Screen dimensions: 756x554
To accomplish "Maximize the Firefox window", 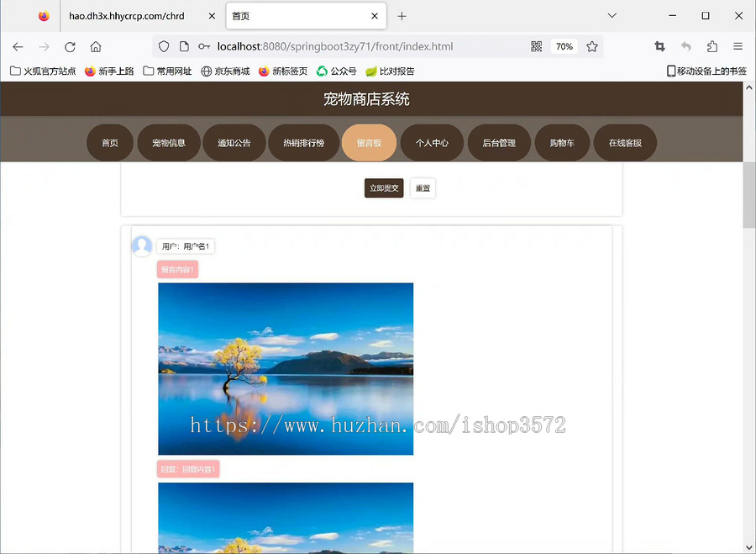I will pyautogui.click(x=706, y=15).
